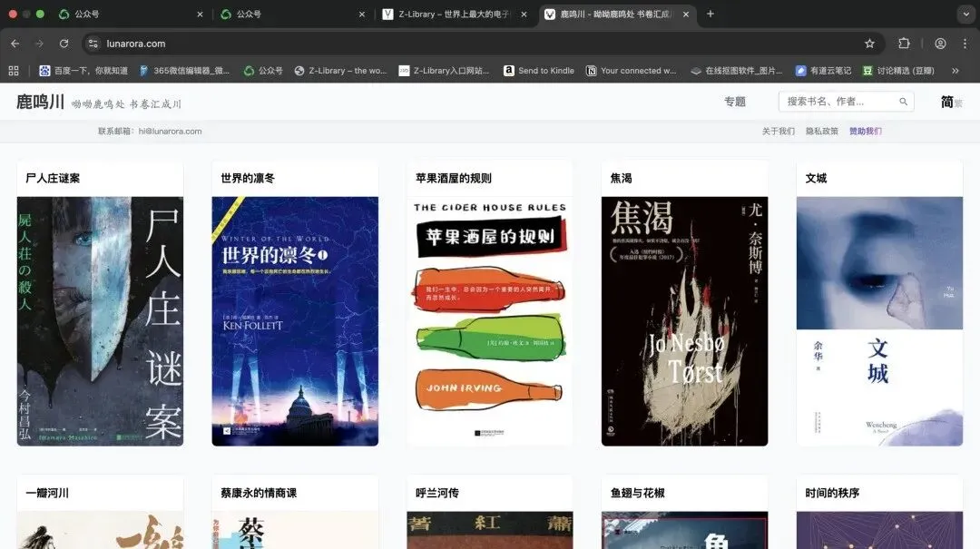This screenshot has height=549, width=980.
Task: Show more bookmarks via double chevron
Action: tap(955, 71)
